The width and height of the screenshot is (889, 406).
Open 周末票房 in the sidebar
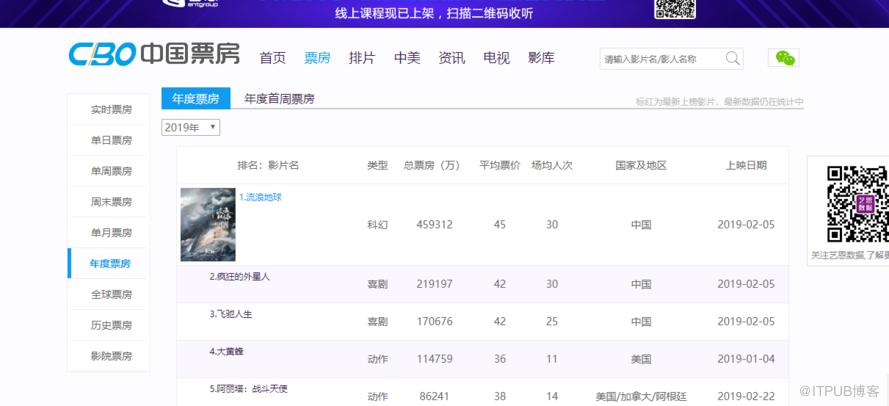tap(111, 202)
